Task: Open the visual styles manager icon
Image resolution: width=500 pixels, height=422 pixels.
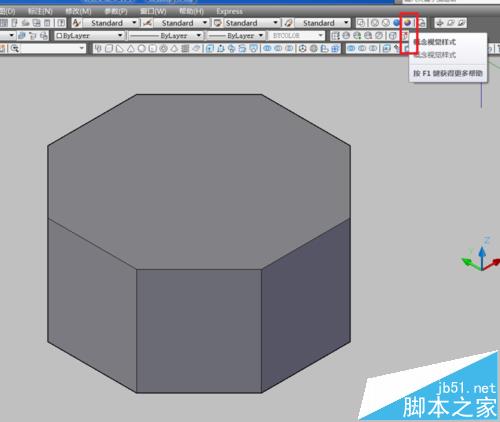Action: tap(422, 23)
